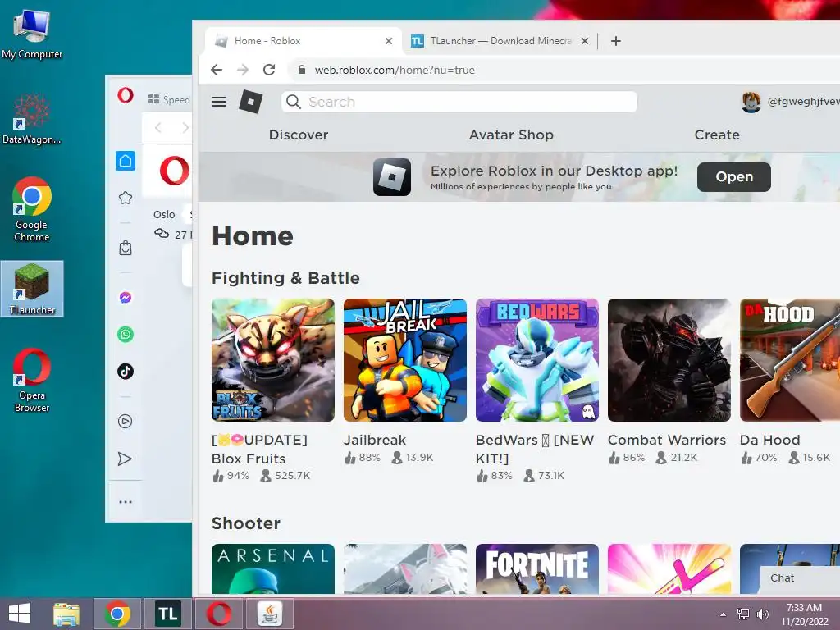
Task: Click the Opera sidebar home icon
Action: coord(126,161)
